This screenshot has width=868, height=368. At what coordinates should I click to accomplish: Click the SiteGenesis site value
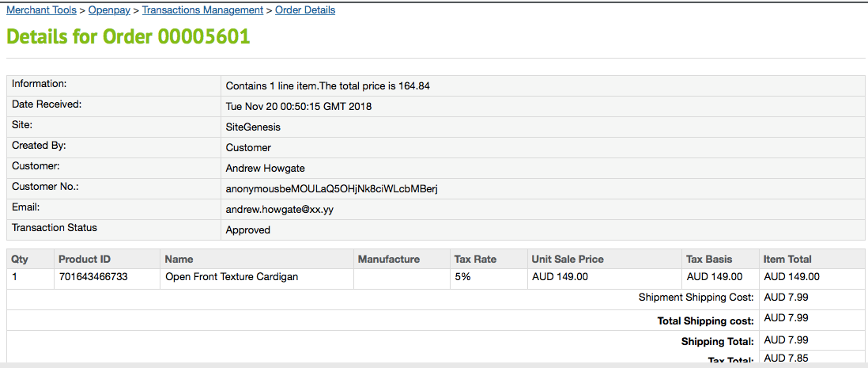tap(253, 127)
